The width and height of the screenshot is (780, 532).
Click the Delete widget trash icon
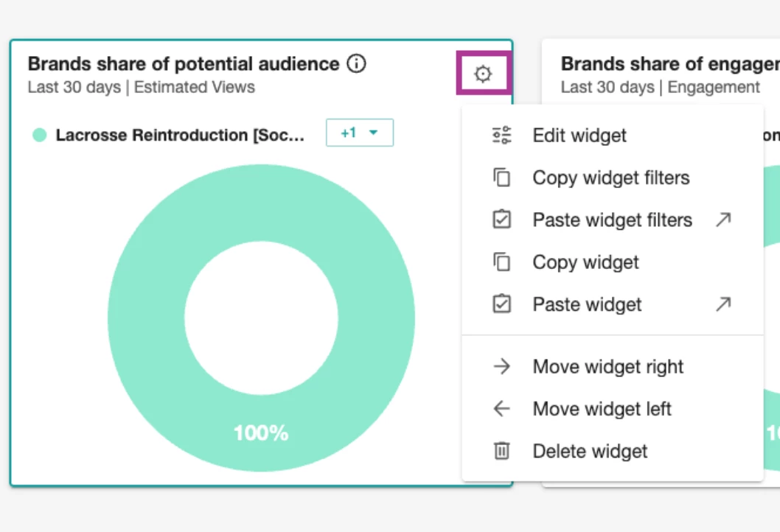coord(502,451)
